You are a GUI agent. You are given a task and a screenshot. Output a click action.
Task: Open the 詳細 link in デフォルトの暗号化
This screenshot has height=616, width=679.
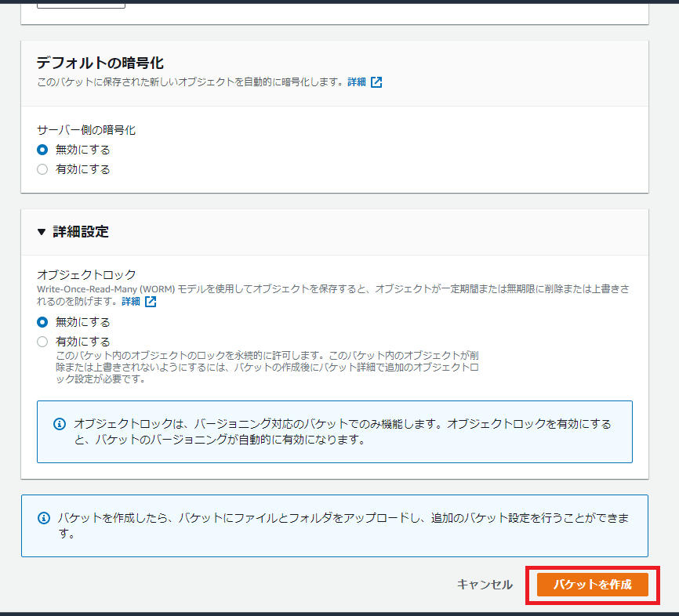point(357,82)
